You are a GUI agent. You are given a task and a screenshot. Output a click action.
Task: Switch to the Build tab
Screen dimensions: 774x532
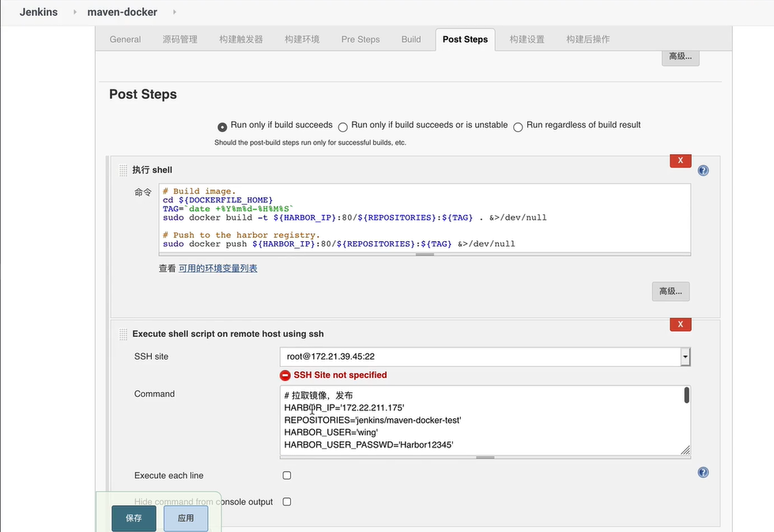click(x=410, y=40)
